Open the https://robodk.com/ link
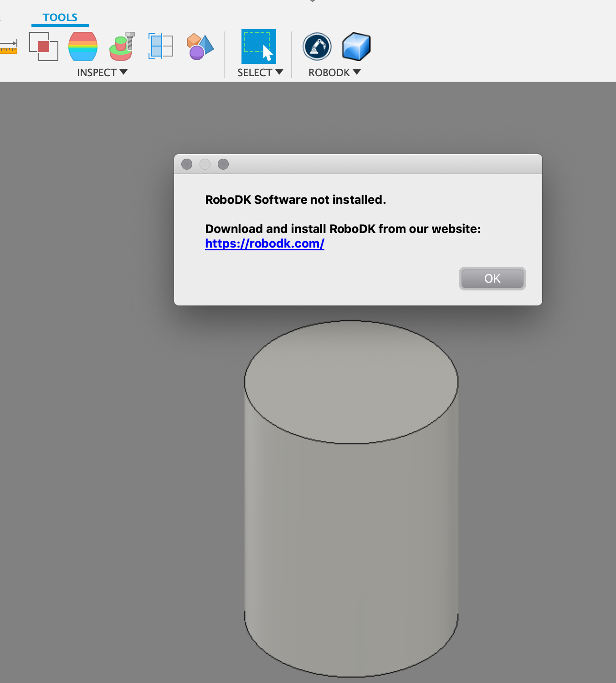 (264, 243)
